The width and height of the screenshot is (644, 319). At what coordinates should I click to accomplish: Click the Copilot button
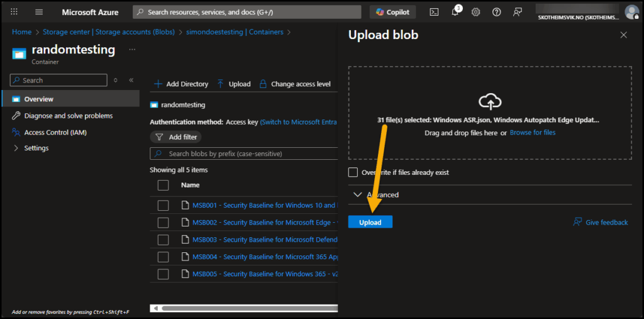pos(392,12)
